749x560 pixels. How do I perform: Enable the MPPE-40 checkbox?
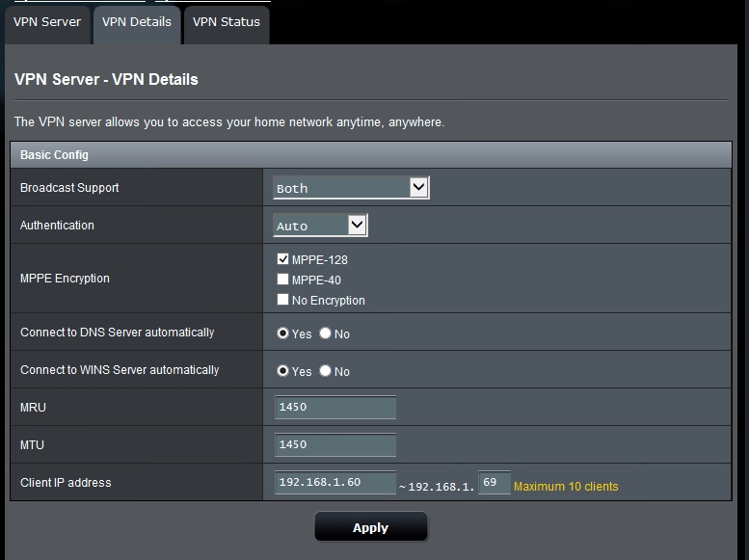point(282,280)
